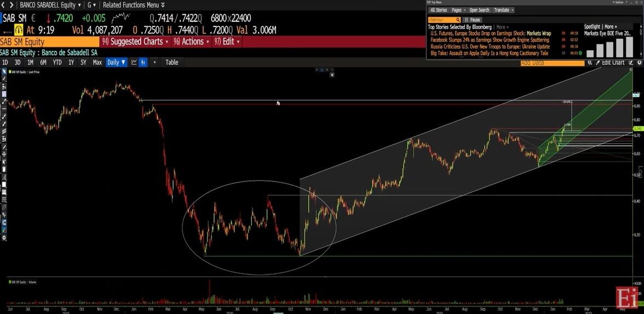Select the 1M period
The width and height of the screenshot is (644, 314).
[x=31, y=62]
